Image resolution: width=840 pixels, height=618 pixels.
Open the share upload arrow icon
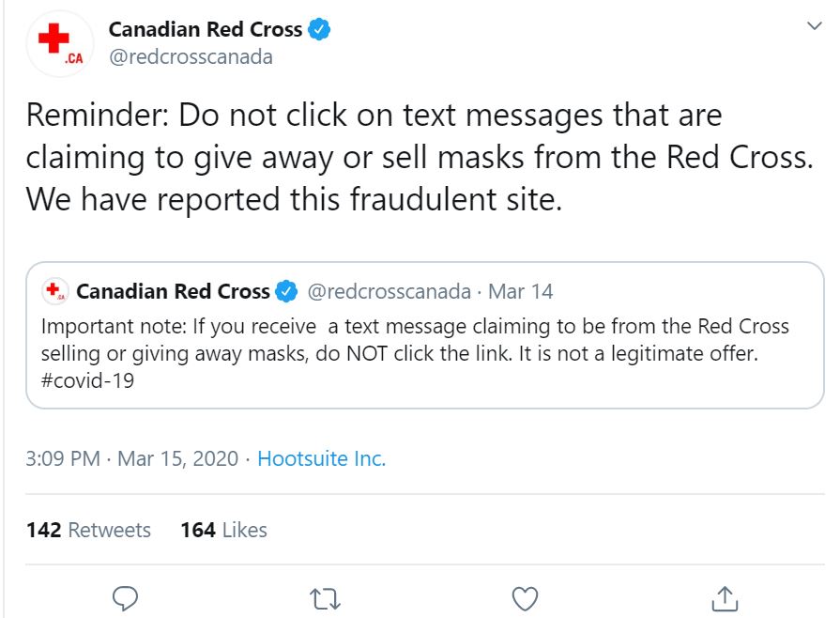[725, 598]
